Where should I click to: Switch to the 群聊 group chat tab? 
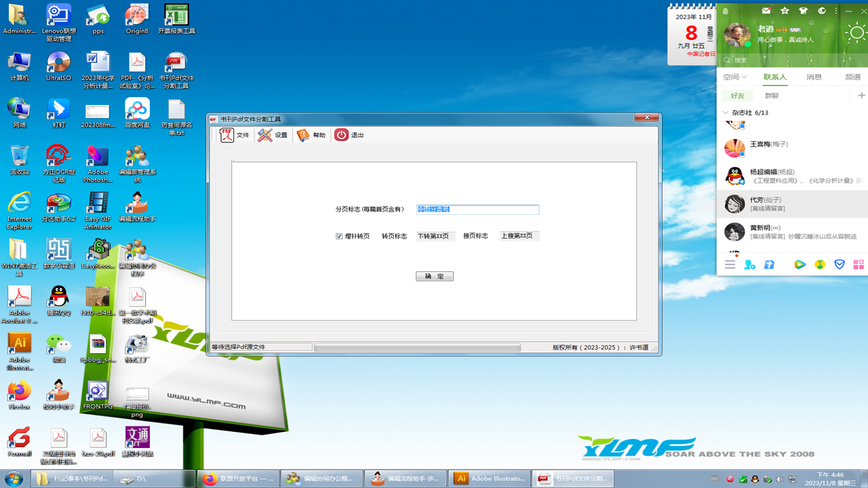(772, 96)
